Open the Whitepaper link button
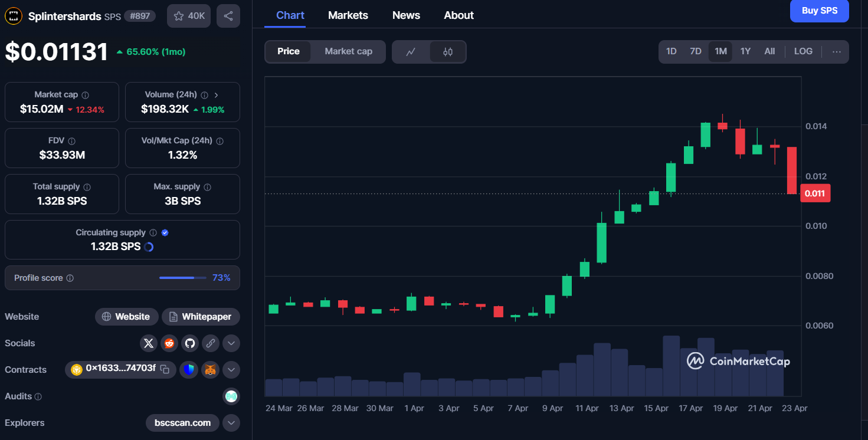This screenshot has width=868, height=440. coord(201,317)
